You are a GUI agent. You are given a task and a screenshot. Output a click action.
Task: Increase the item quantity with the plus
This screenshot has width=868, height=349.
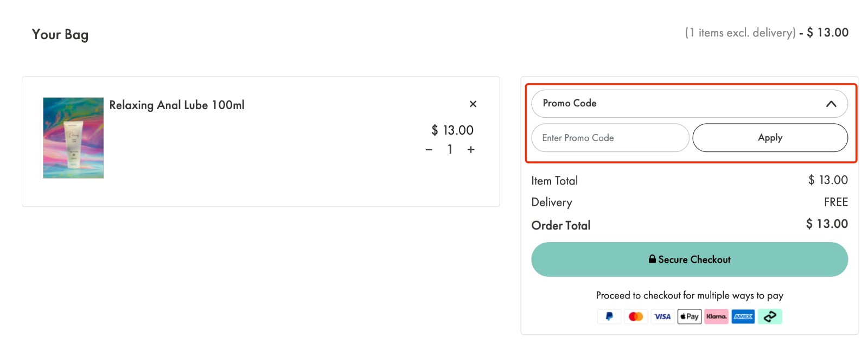[470, 149]
